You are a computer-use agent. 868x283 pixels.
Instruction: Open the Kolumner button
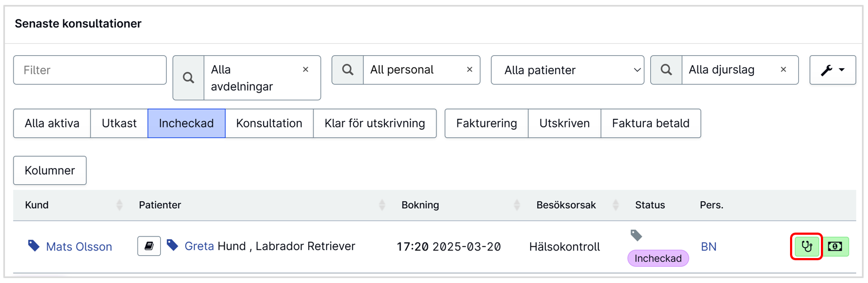50,170
